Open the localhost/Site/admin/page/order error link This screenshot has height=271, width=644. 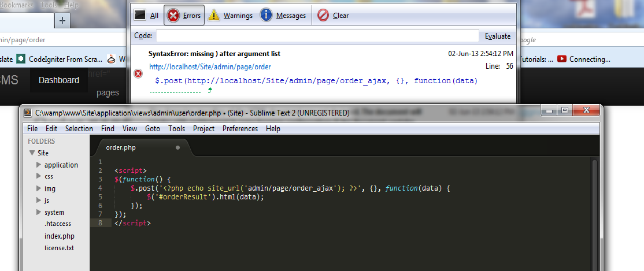point(210,66)
